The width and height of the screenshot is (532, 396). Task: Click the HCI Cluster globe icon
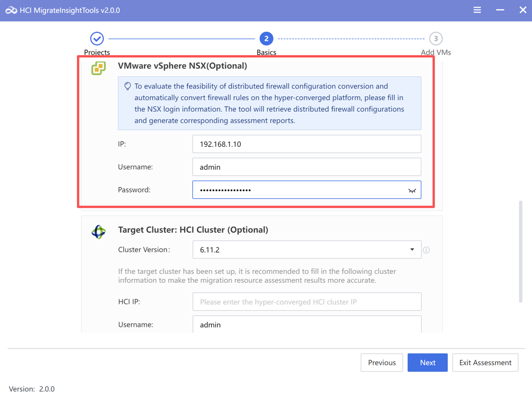(x=99, y=232)
